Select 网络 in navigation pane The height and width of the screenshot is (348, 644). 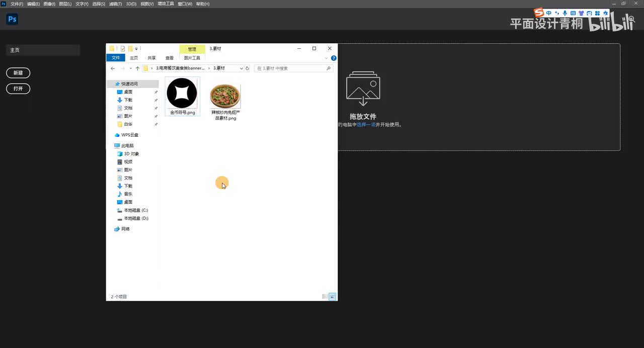[x=125, y=229]
